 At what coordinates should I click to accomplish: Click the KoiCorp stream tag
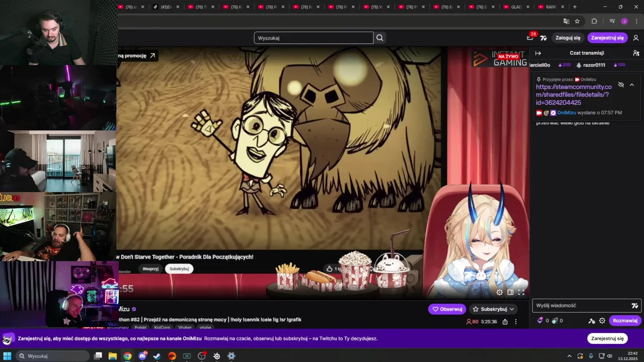coord(162,327)
